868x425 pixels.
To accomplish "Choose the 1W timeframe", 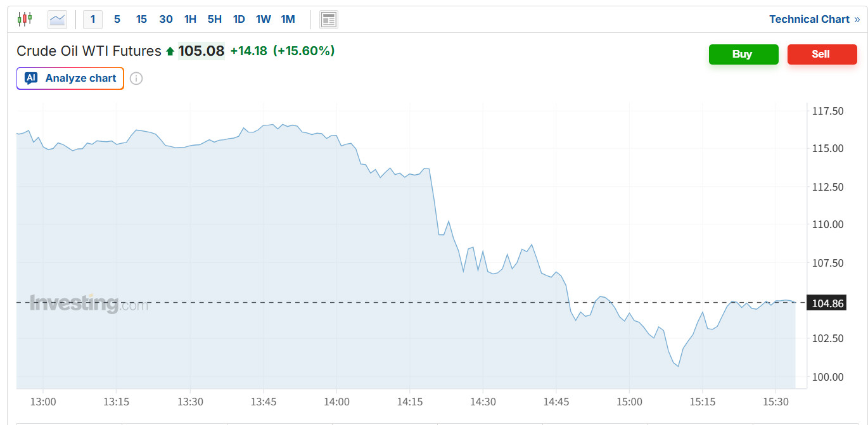I will 264,20.
